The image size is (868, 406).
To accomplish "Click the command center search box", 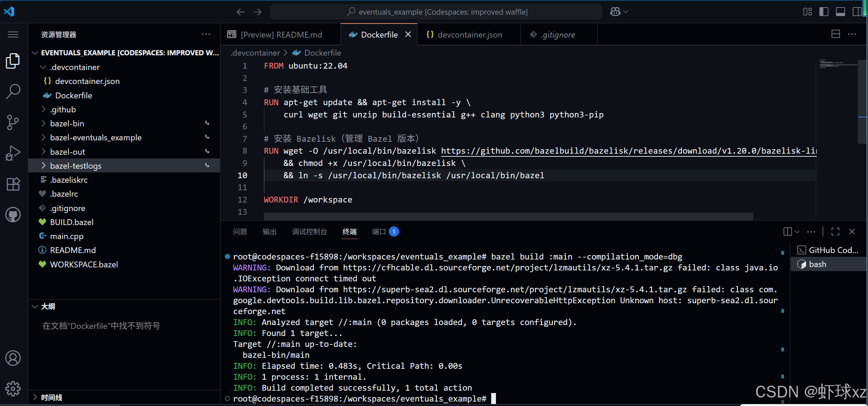I will tap(436, 12).
